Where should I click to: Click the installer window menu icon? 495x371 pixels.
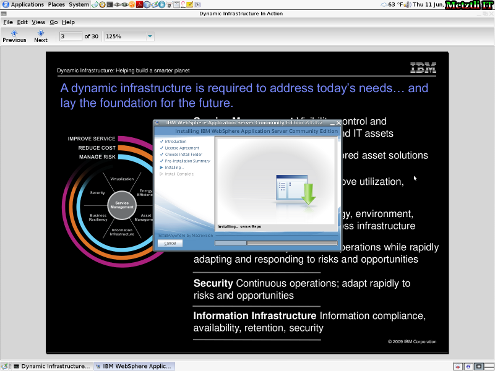(157, 123)
